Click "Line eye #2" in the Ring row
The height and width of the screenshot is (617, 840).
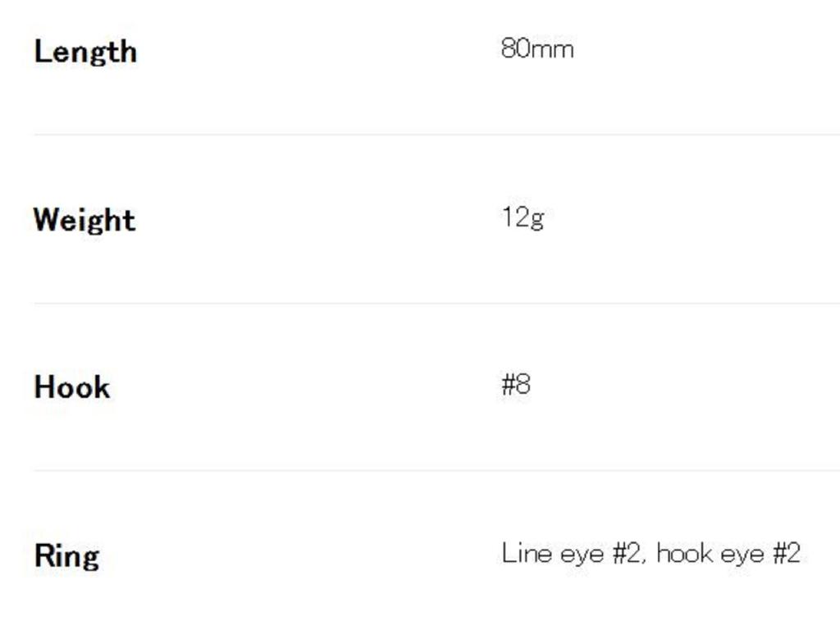(x=570, y=553)
